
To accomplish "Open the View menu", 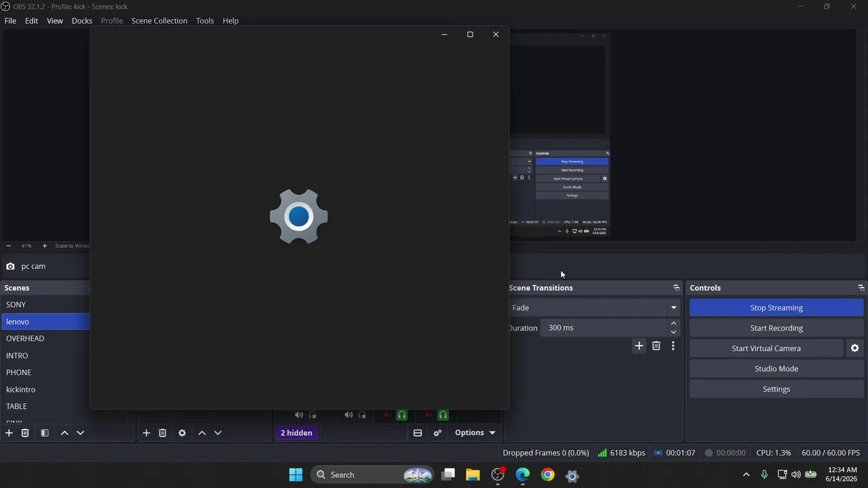I will point(55,20).
